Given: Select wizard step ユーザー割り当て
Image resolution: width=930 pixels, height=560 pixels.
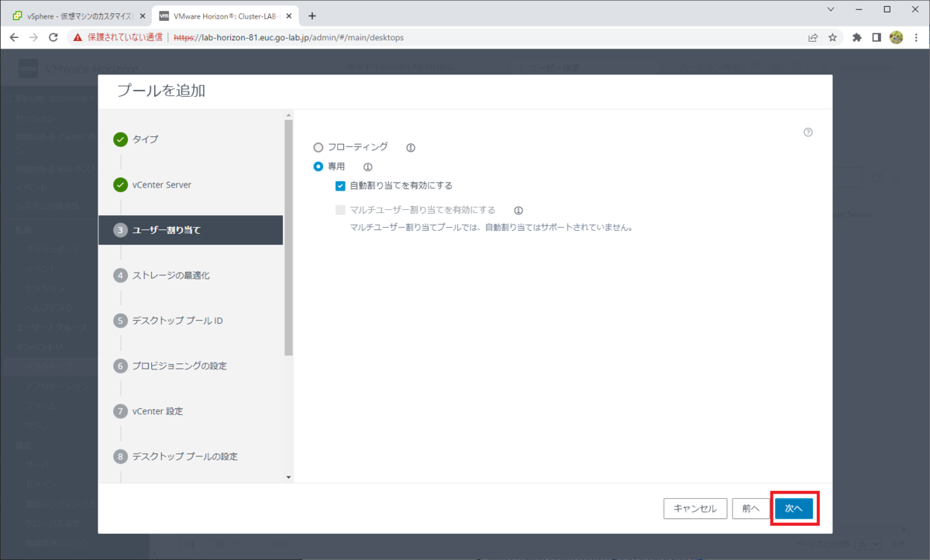Looking at the screenshot, I should point(191,230).
